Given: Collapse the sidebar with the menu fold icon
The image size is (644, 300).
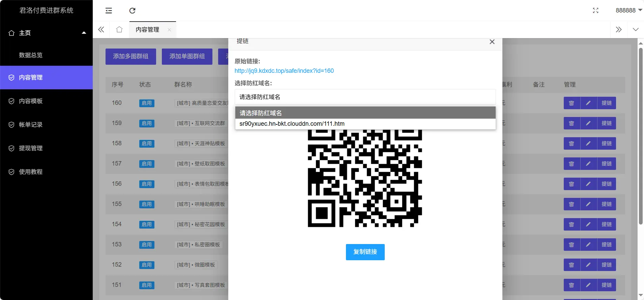Looking at the screenshot, I should click(109, 10).
